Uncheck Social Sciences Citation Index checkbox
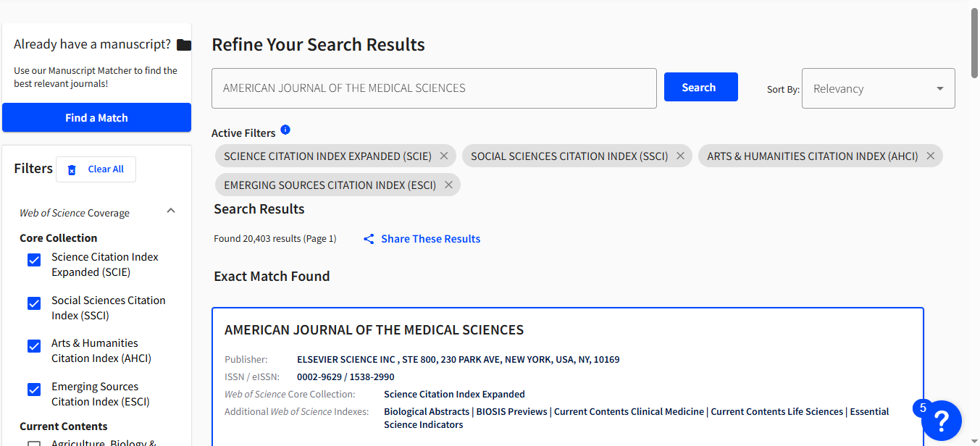Screen dimensions: 980x446 click(x=34, y=303)
